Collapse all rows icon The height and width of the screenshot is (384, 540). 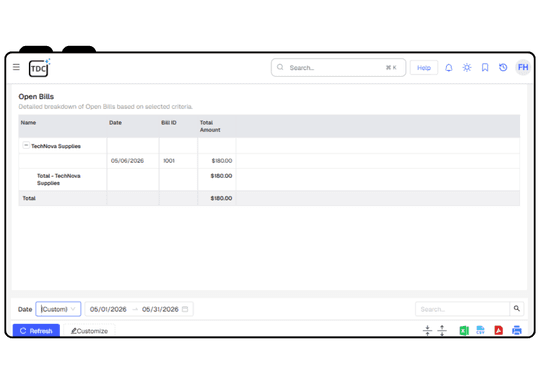click(427, 330)
